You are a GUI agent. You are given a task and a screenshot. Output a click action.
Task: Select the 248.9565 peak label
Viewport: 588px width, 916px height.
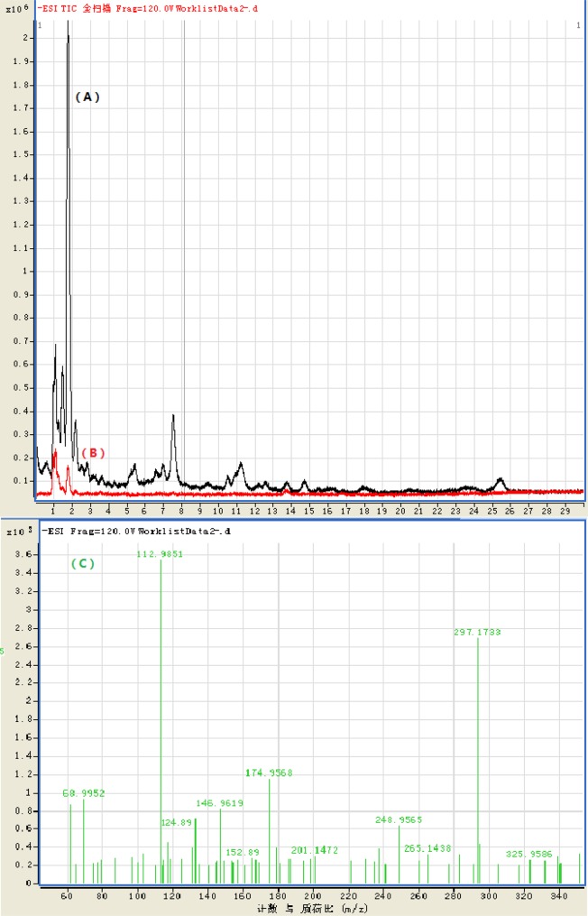pos(399,819)
